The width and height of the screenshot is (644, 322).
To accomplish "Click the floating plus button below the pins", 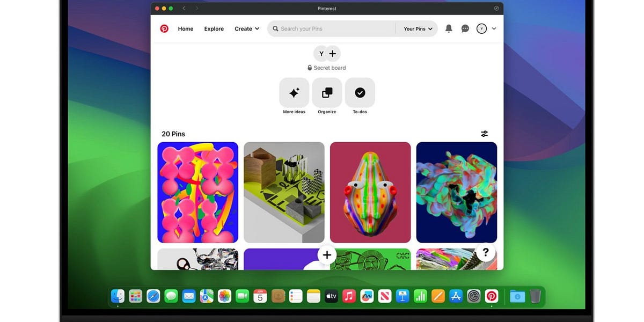I will (x=327, y=255).
